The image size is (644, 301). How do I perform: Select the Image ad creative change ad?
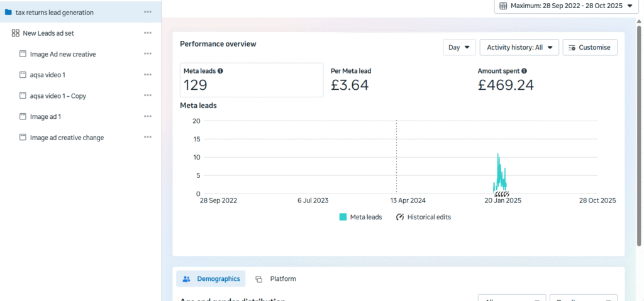pyautogui.click(x=67, y=137)
